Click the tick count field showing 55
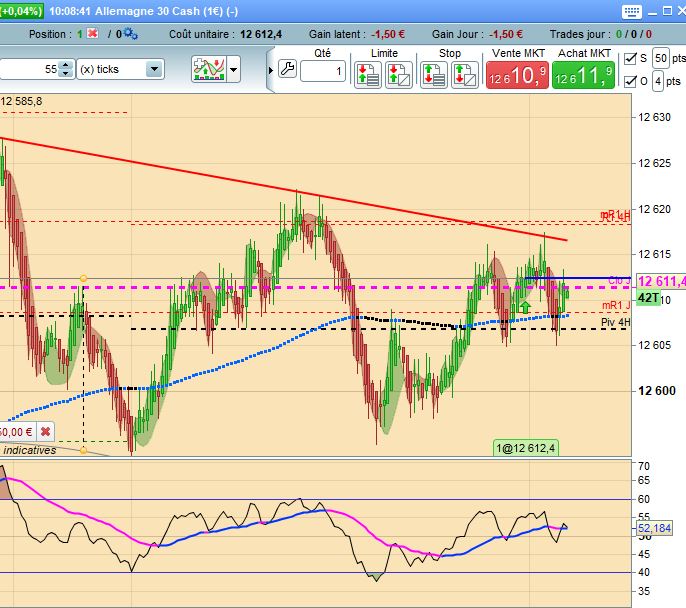 click(x=30, y=69)
